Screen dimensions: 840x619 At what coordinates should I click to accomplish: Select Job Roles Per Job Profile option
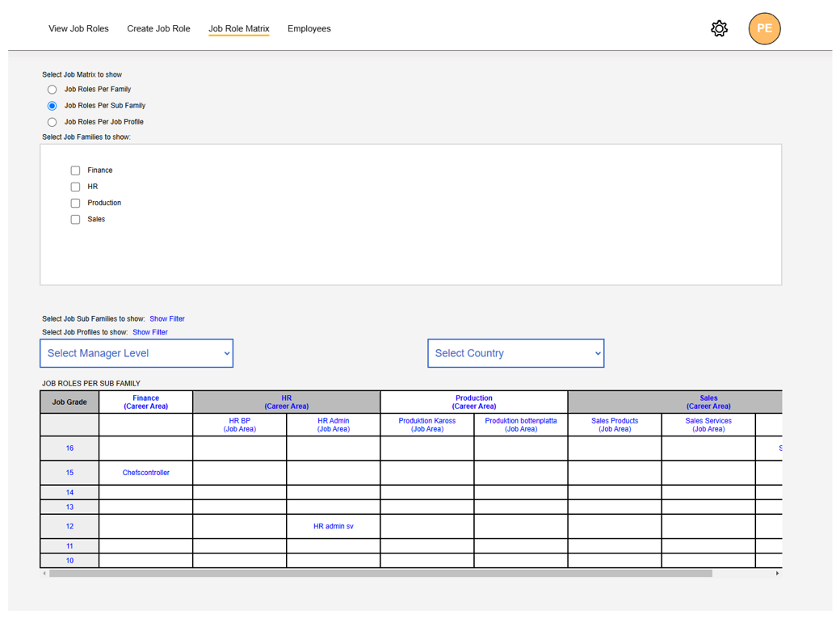(52, 122)
